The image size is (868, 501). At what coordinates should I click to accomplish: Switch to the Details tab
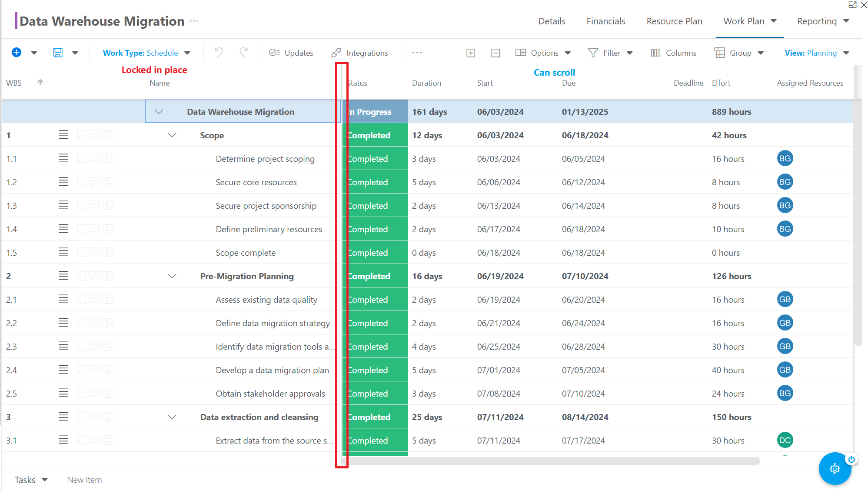click(x=552, y=21)
